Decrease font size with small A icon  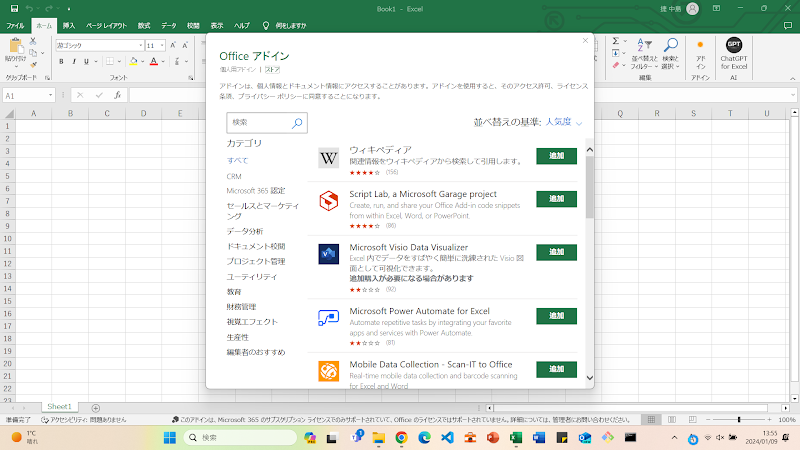pos(185,45)
